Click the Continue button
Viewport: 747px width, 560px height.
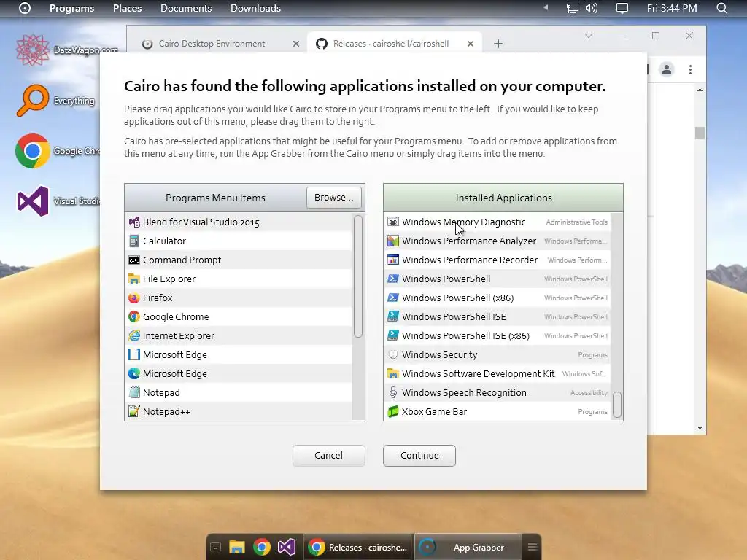tap(419, 456)
